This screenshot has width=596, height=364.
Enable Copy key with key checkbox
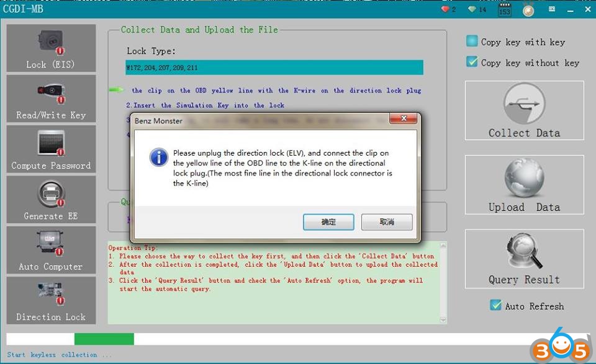472,42
